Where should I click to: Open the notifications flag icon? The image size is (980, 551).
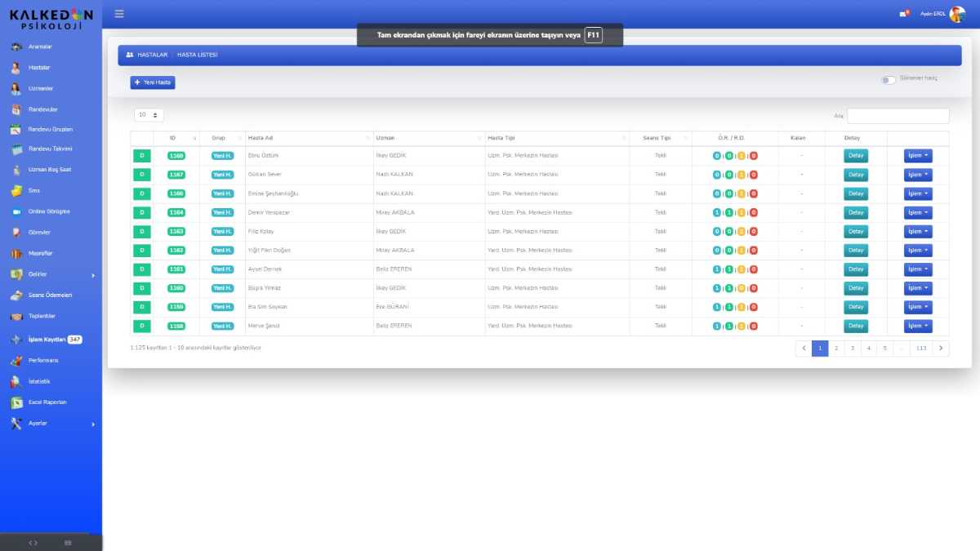[x=903, y=14]
